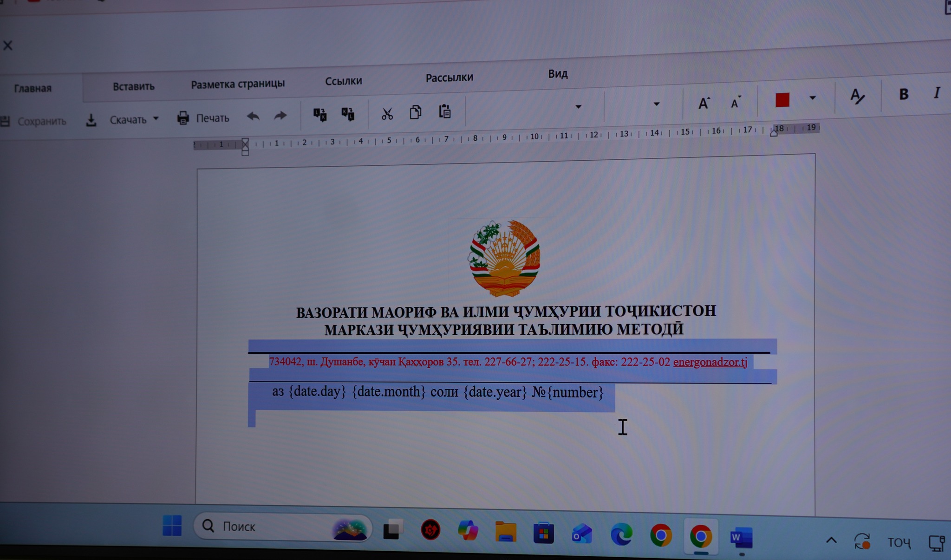951x560 pixels.
Task: Click the Copy icon in toolbar
Action: pos(416,112)
